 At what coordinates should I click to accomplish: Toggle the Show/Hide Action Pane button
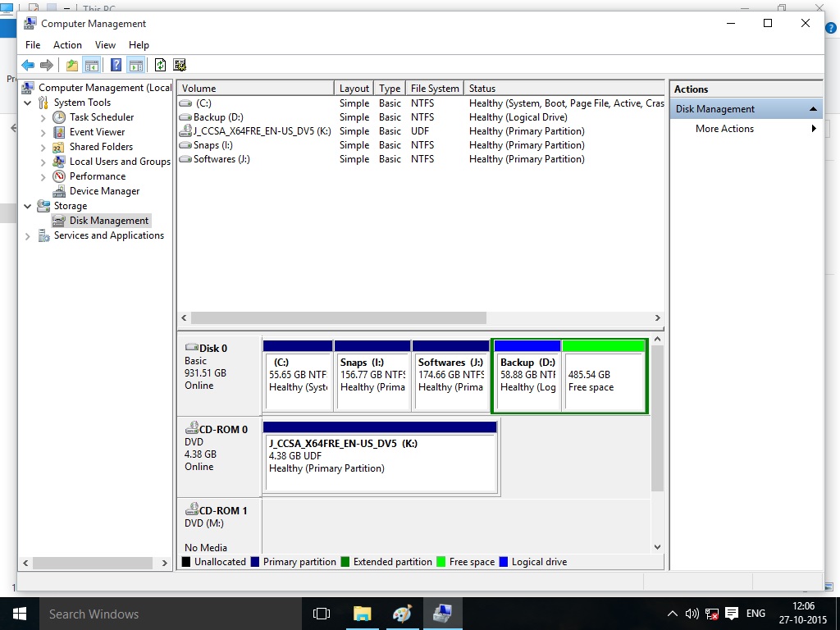point(136,66)
